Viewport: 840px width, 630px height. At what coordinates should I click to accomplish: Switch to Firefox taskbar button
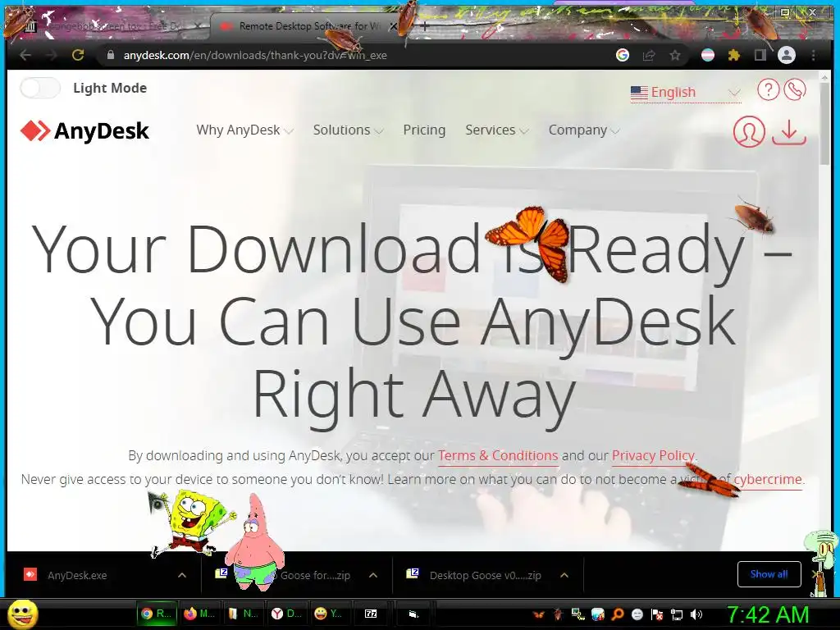(x=199, y=614)
